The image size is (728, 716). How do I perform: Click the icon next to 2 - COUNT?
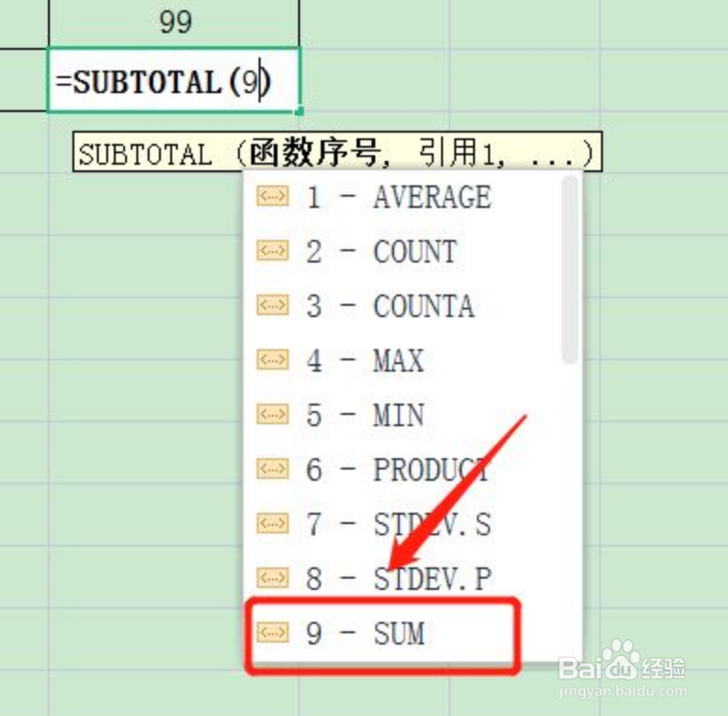coord(273,251)
